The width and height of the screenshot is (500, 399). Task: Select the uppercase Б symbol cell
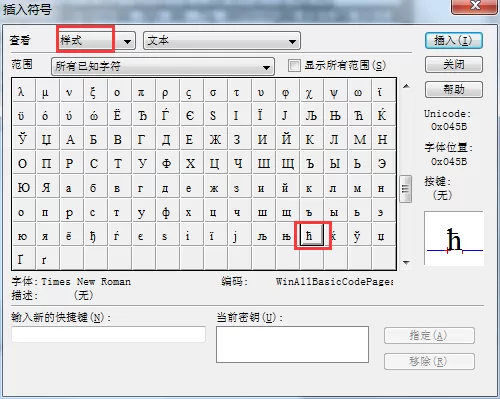pyautogui.click(x=95, y=139)
